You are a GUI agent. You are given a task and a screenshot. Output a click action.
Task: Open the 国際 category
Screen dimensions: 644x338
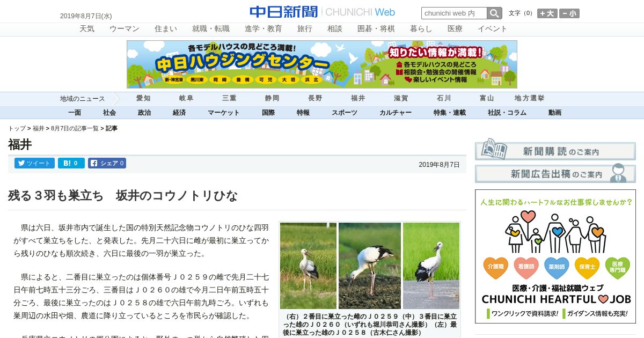(x=268, y=113)
